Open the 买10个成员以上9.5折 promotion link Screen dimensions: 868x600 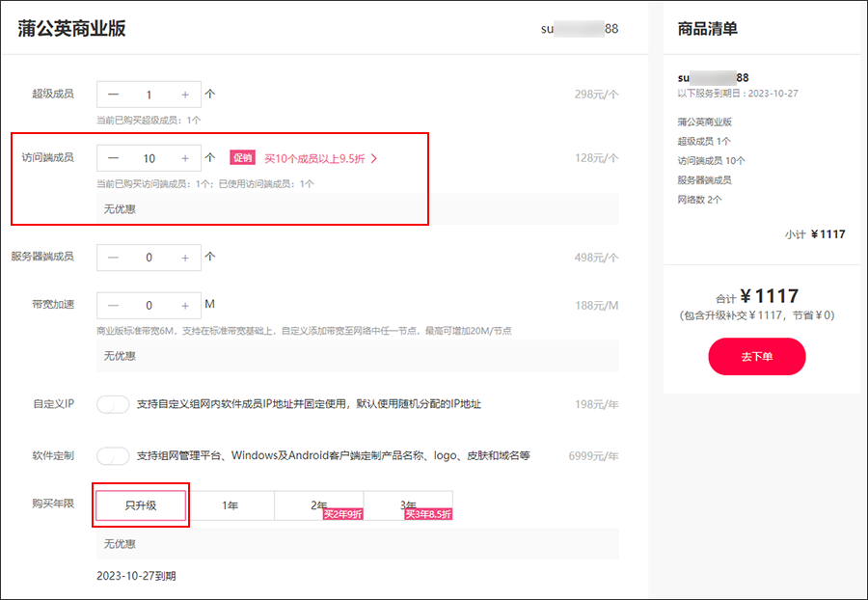pyautogui.click(x=314, y=159)
